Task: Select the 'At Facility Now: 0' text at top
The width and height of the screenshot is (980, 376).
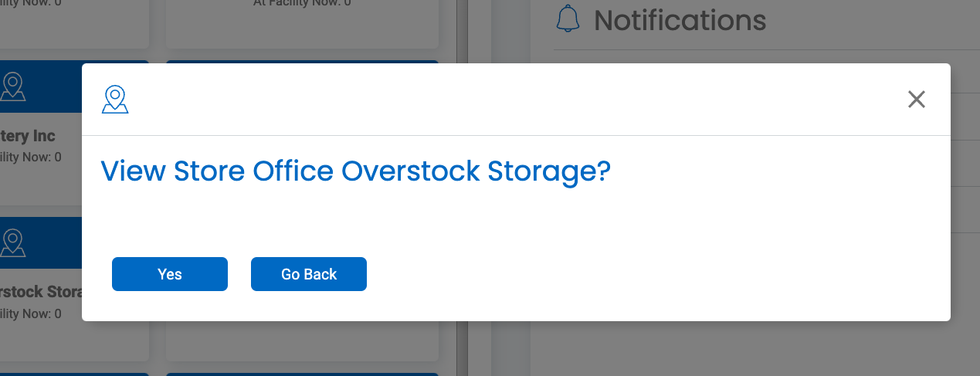Action: (x=303, y=3)
